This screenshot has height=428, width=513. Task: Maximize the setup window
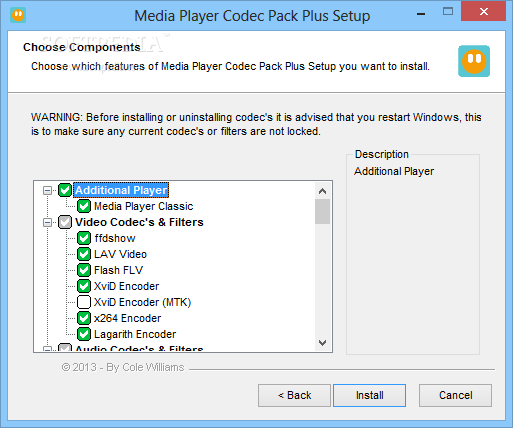[448, 12]
